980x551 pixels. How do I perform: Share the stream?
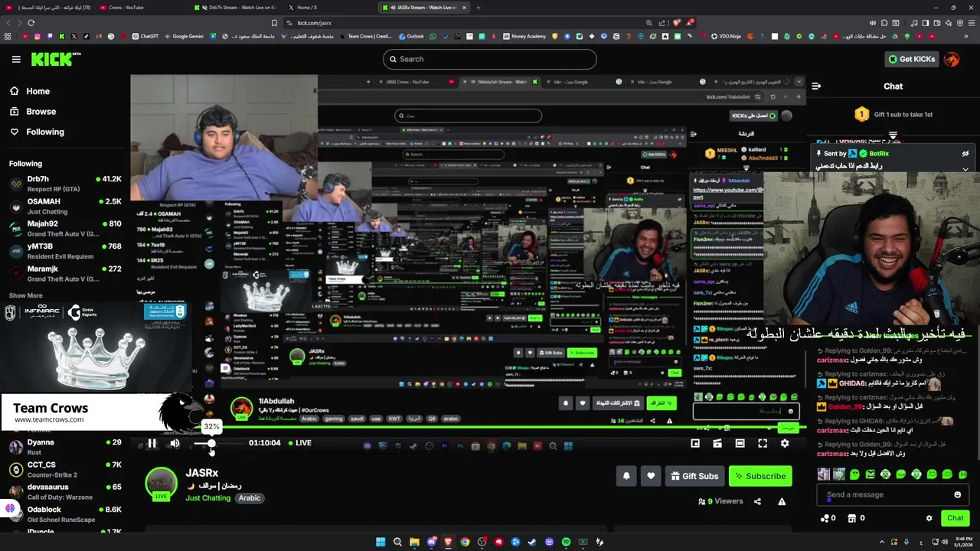click(x=757, y=501)
